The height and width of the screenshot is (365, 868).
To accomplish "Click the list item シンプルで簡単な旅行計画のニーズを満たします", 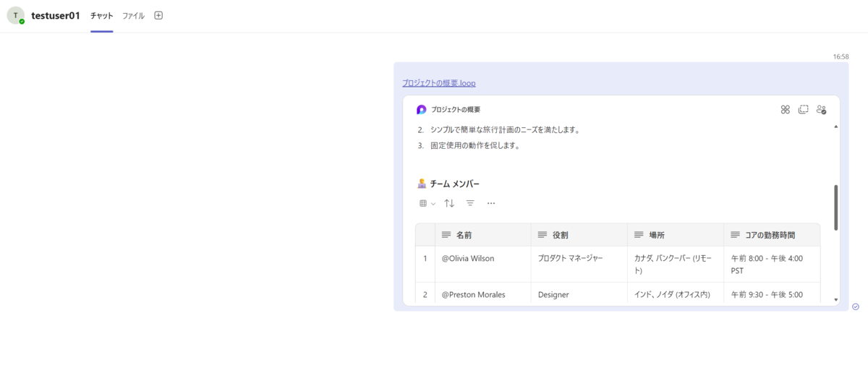I will (505, 130).
